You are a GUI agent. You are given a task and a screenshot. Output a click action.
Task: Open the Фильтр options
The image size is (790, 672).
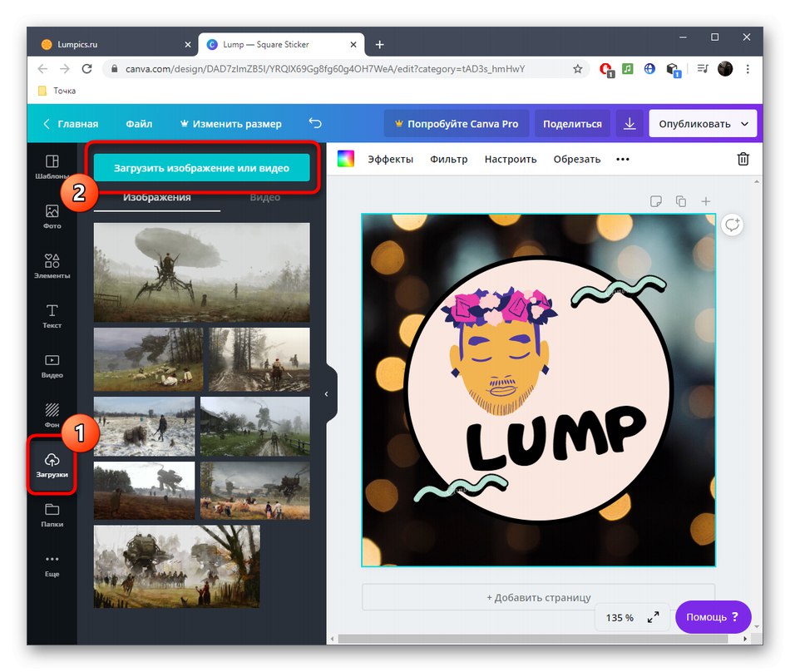(449, 159)
